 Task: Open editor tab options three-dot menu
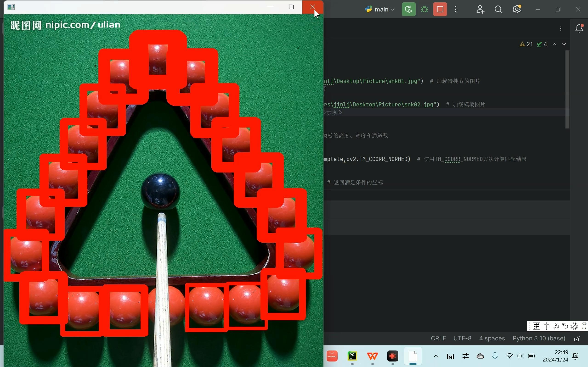click(x=561, y=28)
